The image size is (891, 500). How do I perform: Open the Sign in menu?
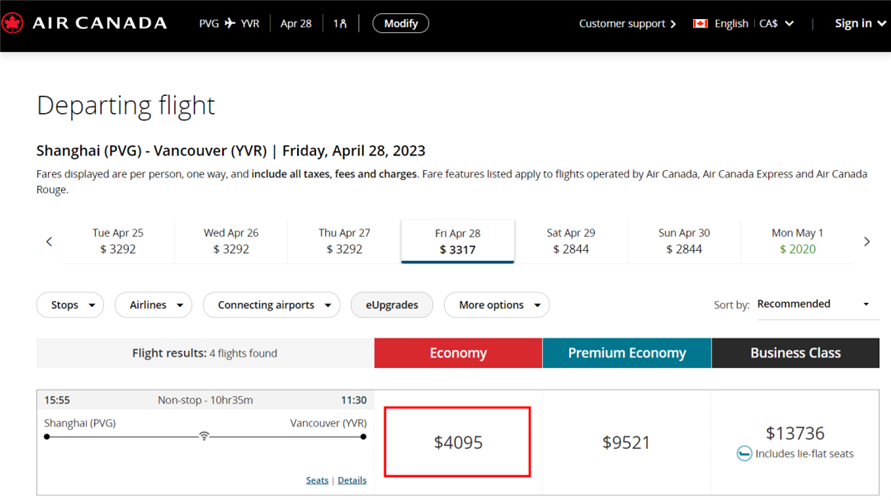(x=858, y=23)
